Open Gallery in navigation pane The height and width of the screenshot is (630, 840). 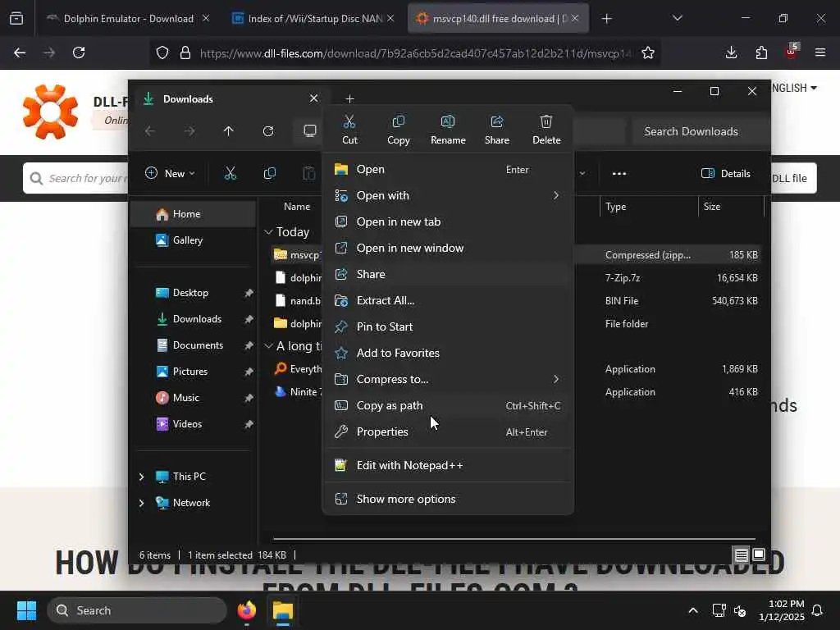pyautogui.click(x=194, y=240)
